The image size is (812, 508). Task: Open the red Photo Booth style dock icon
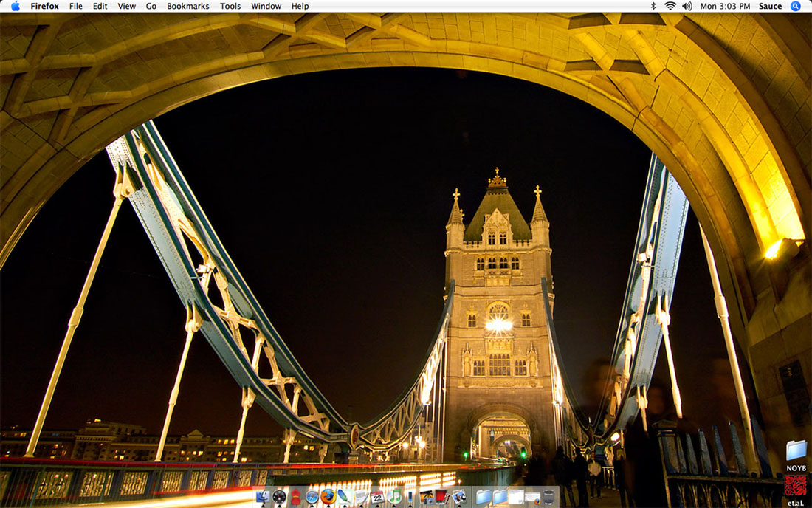click(441, 497)
